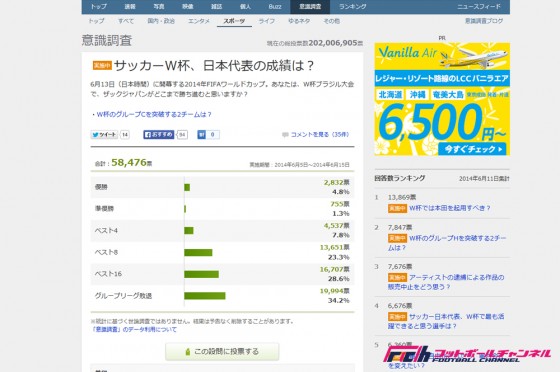Click the グループリーグ敗退 result row label
Image resolution: width=560 pixels, height=372 pixels.
(123, 296)
